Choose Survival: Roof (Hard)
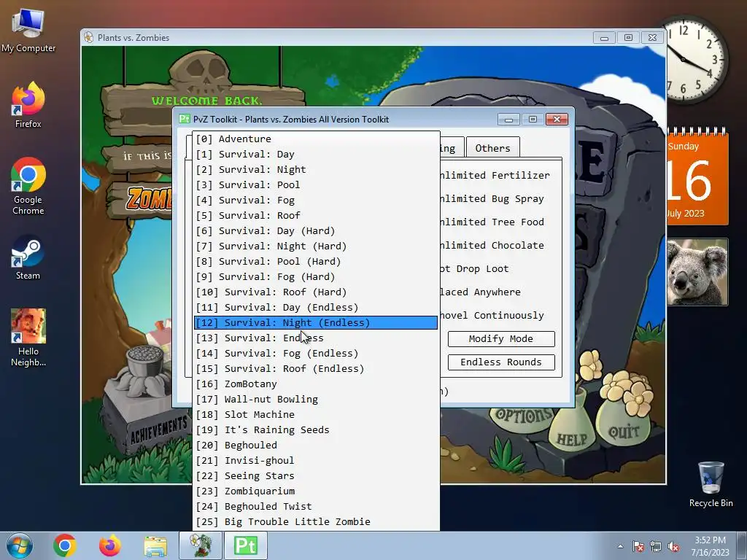The width and height of the screenshot is (747, 560). pyautogui.click(x=316, y=292)
